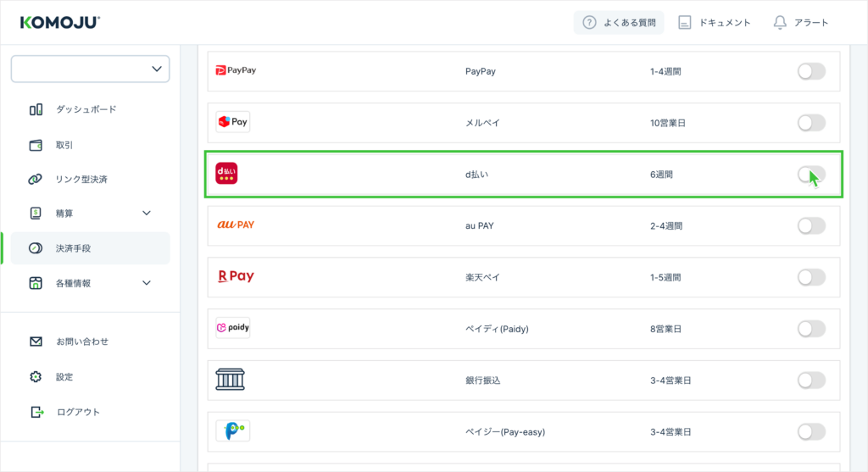Click the wallet icon beside 取引
The width and height of the screenshot is (868, 472).
pyautogui.click(x=36, y=145)
